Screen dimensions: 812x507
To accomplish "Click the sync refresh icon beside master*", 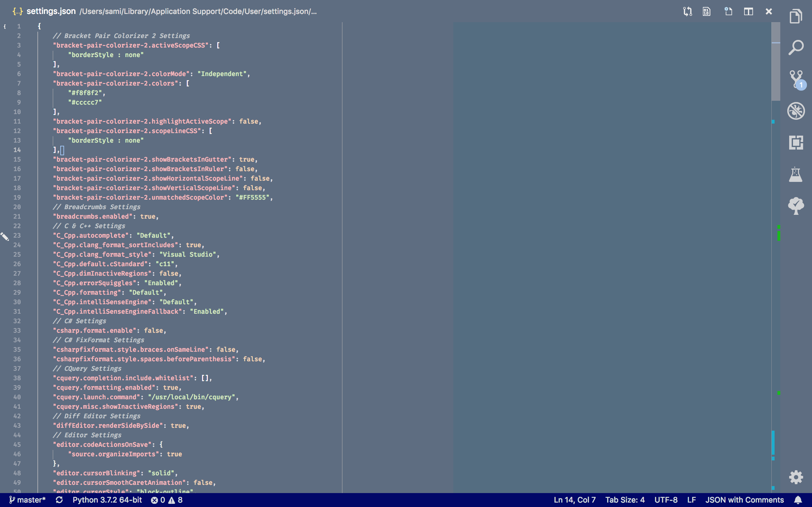I will pos(60,500).
